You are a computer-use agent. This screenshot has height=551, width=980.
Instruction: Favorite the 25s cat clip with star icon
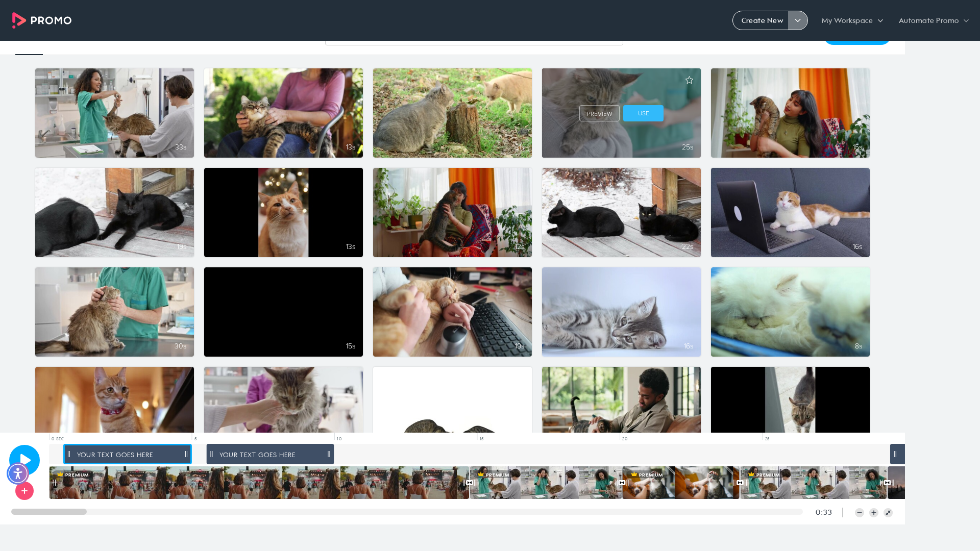click(x=689, y=80)
